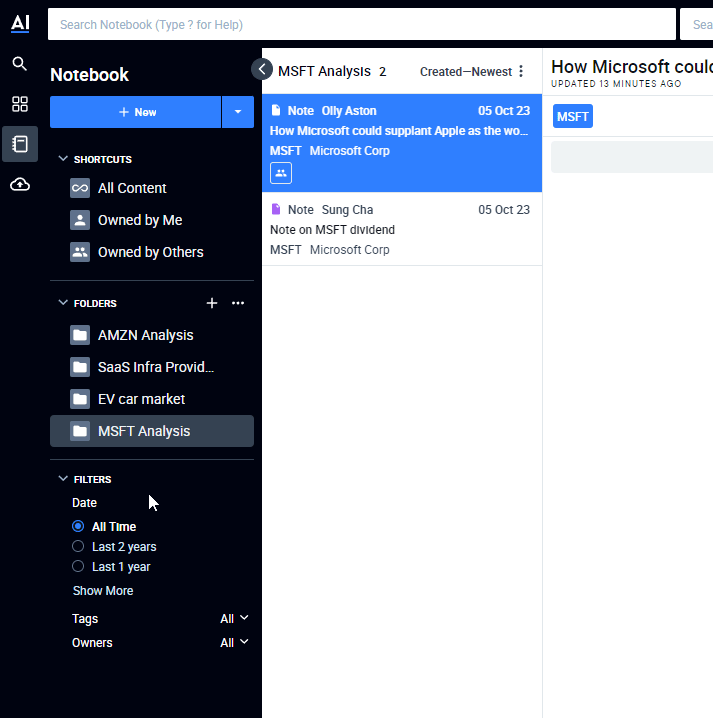Add a new folder with the plus icon
The height and width of the screenshot is (718, 713).
(212, 303)
